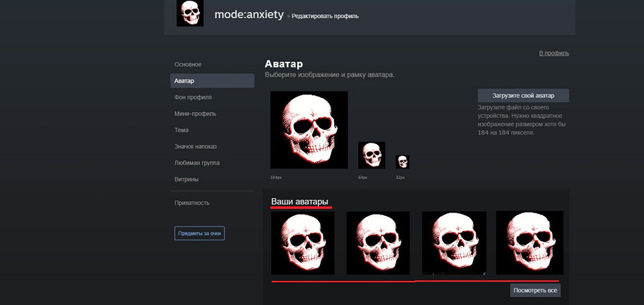644x305 pixels.
Task: Select the Аватар sidebar item
Action: tap(184, 81)
